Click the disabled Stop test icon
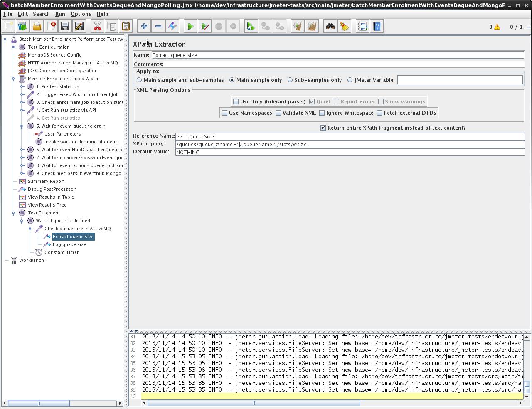The width and height of the screenshot is (532, 409). point(219,27)
